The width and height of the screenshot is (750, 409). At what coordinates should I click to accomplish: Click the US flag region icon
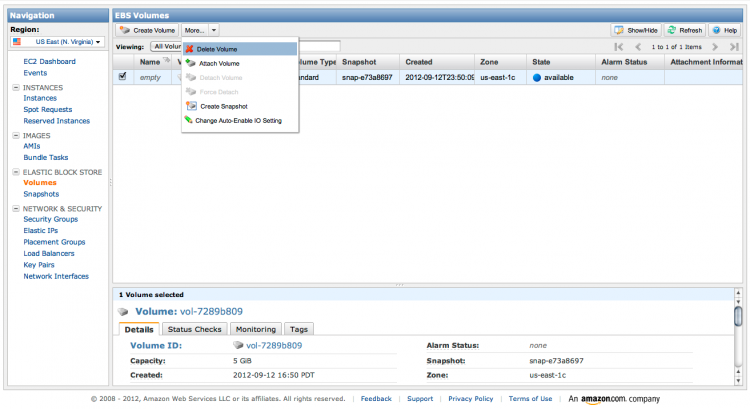point(17,42)
